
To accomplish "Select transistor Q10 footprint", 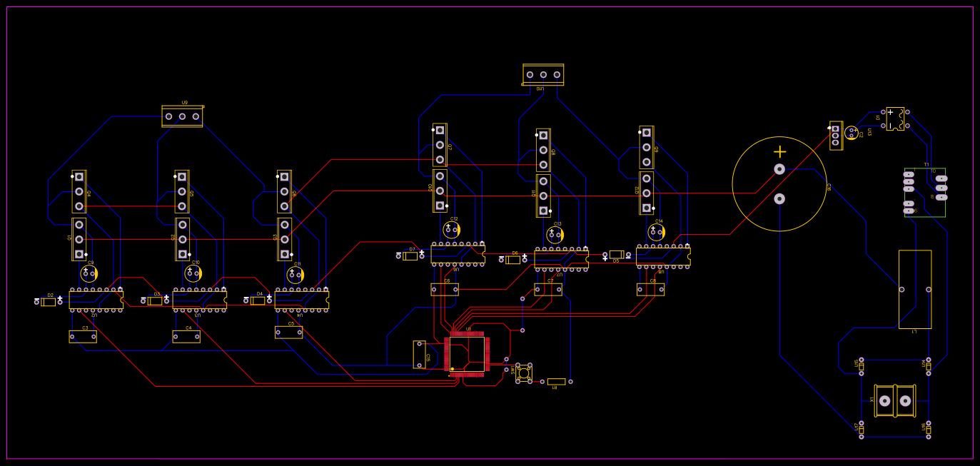I will (x=440, y=191).
